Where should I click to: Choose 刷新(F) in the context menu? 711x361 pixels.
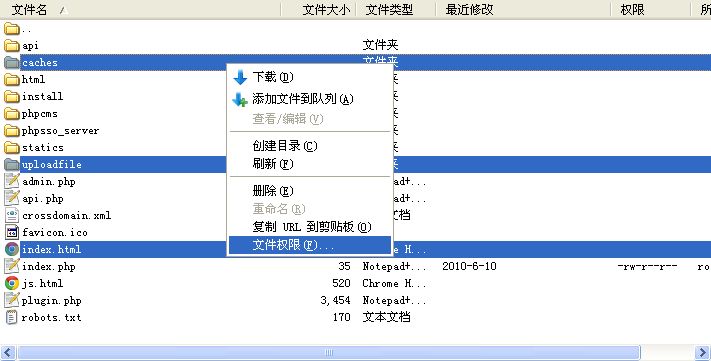pyautogui.click(x=310, y=164)
